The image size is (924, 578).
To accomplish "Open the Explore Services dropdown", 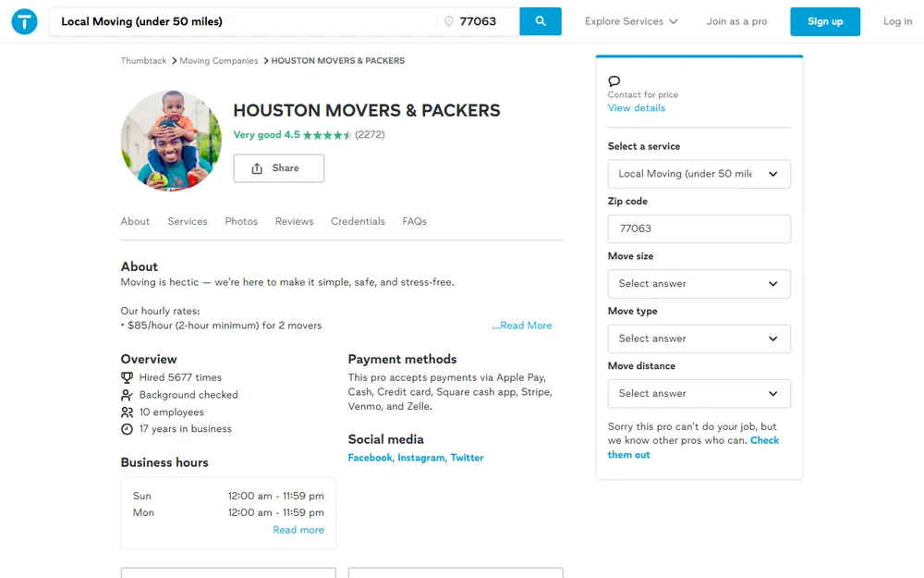I will pyautogui.click(x=630, y=21).
